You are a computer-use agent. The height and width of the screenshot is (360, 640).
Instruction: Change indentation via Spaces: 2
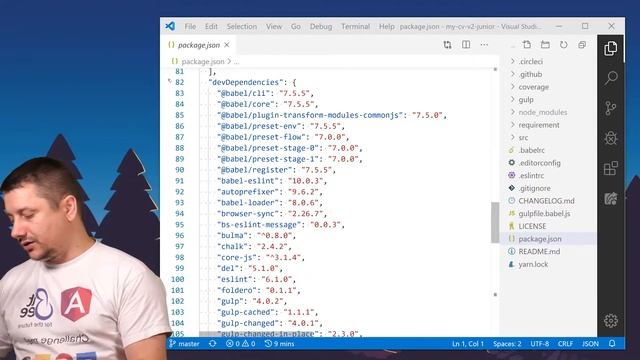click(507, 344)
